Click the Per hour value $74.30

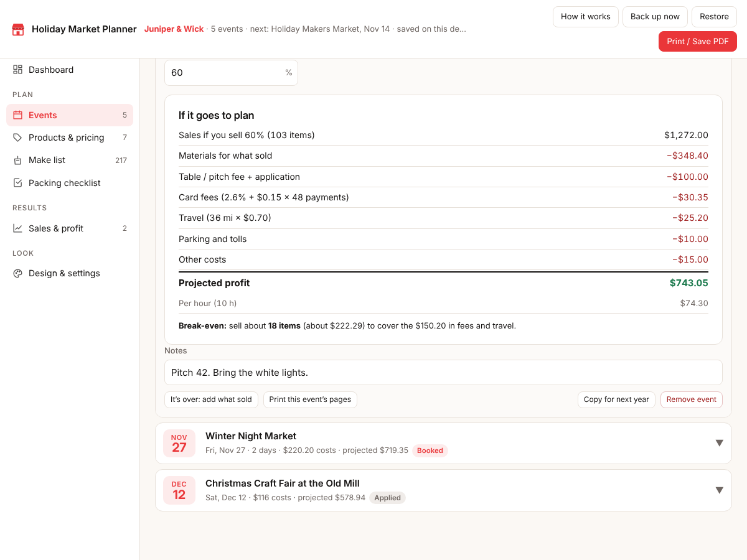point(694,304)
